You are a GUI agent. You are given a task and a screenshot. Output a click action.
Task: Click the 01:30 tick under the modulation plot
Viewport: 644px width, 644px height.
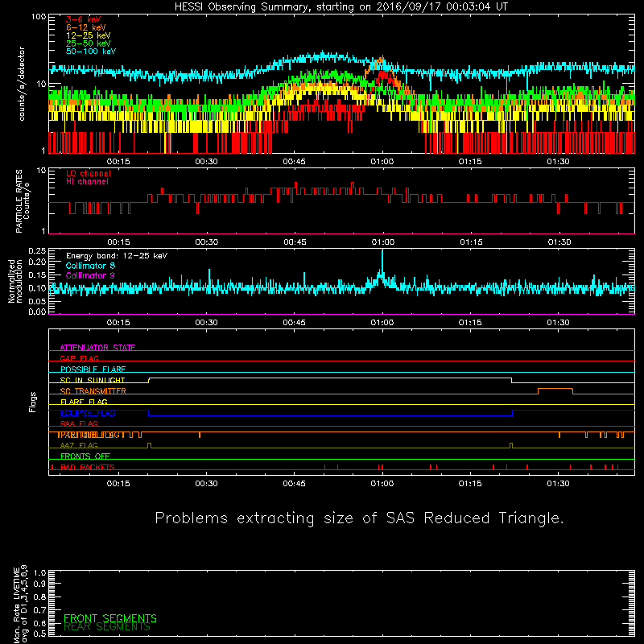[558, 323]
